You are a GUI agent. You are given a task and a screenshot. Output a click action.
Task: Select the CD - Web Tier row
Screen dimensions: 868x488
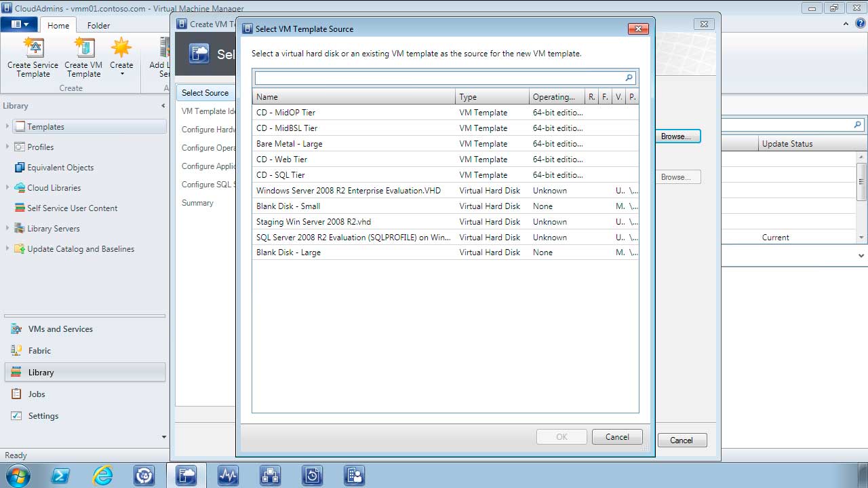tap(446, 159)
